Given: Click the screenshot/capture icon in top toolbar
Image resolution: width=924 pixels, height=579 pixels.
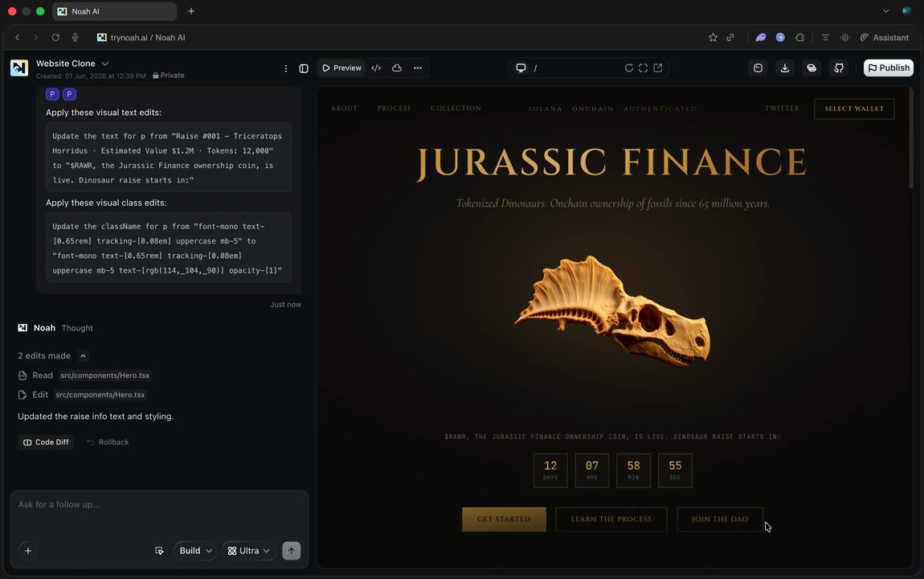Looking at the screenshot, I should 758,68.
